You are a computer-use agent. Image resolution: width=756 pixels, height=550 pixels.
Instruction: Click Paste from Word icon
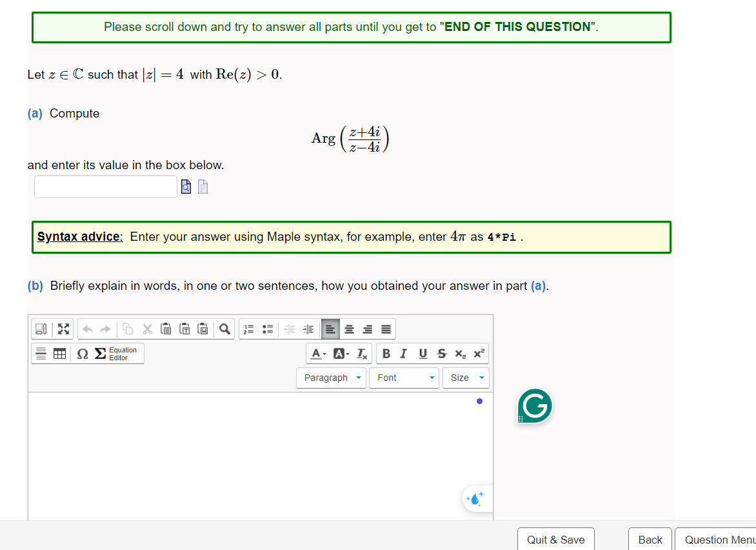203,329
